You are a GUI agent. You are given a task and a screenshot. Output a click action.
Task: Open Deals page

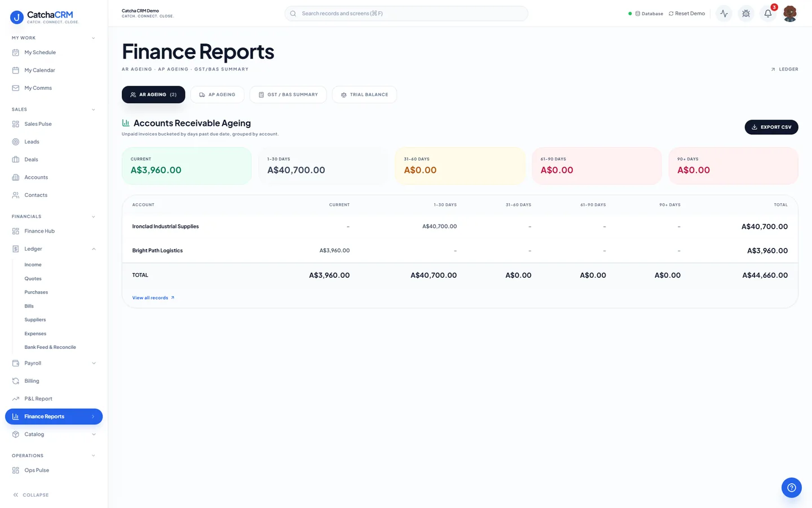[54, 160]
